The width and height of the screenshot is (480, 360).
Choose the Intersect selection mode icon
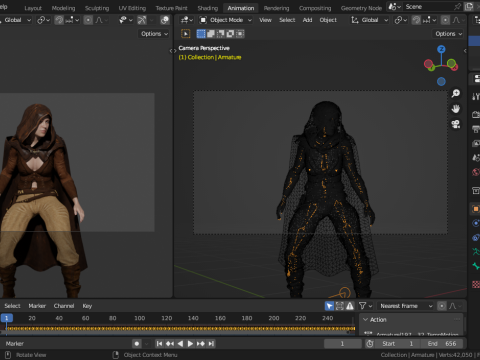click(240, 34)
